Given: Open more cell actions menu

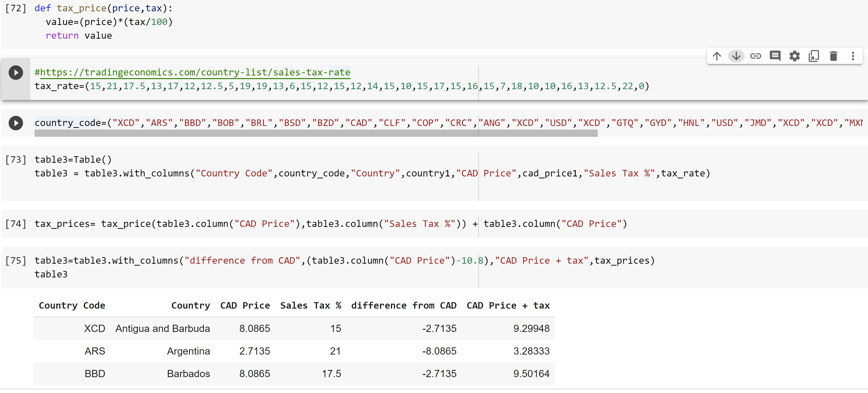Looking at the screenshot, I should [x=853, y=56].
